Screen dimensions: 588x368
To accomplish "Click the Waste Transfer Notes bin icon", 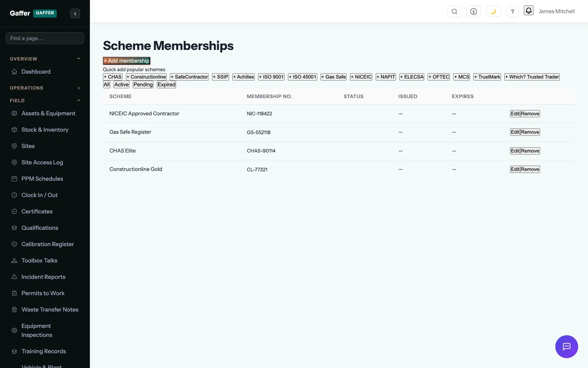I will click(14, 310).
